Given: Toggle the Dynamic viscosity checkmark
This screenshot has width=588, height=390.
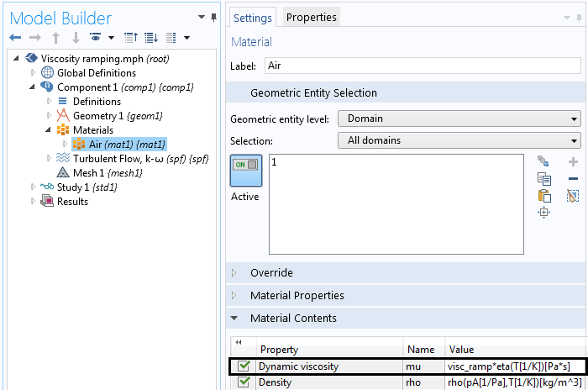Looking at the screenshot, I should click(x=244, y=366).
